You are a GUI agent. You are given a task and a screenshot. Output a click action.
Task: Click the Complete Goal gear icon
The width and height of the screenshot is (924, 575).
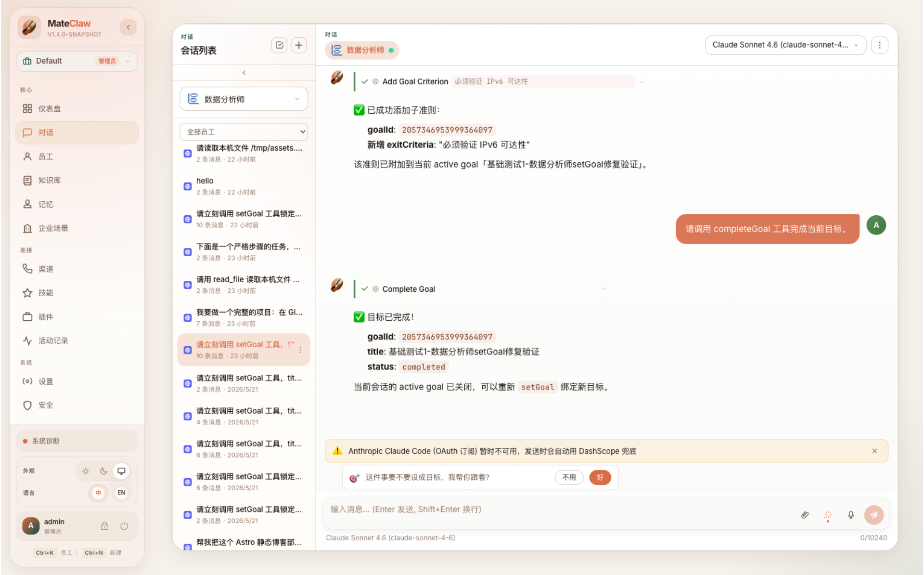(375, 289)
